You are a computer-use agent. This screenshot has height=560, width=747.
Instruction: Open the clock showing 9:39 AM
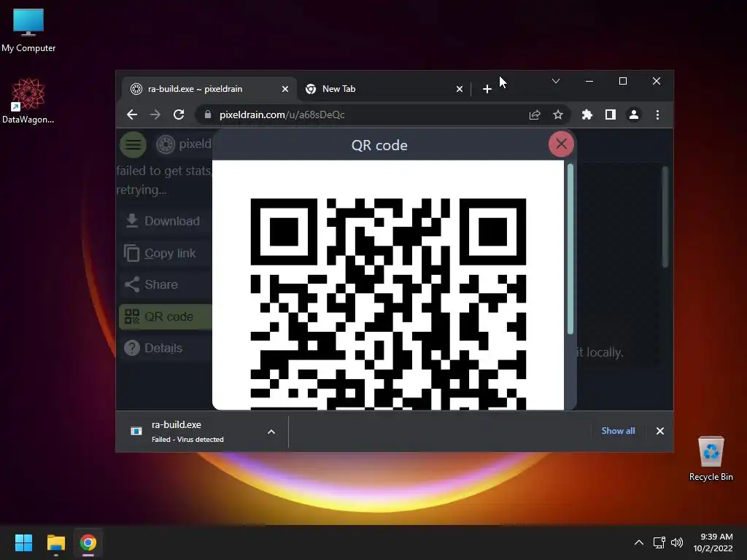tap(713, 542)
